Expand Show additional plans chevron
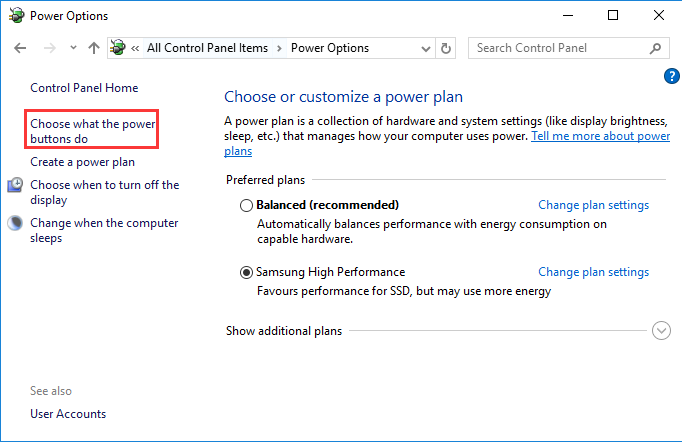This screenshot has width=682, height=442. [x=659, y=331]
